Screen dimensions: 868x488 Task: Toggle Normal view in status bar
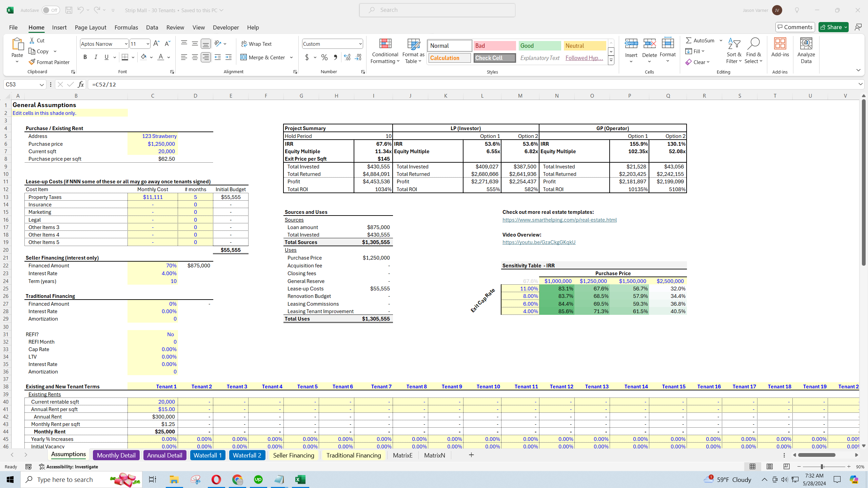point(752,467)
